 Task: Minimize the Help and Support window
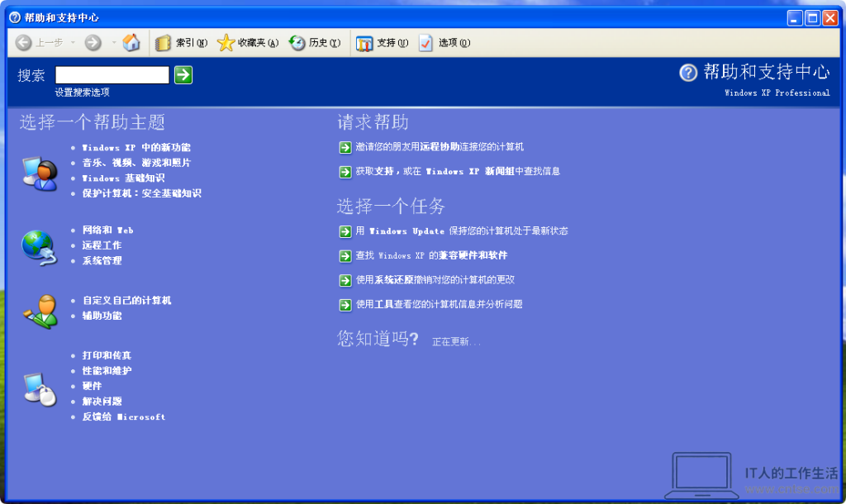click(x=795, y=18)
